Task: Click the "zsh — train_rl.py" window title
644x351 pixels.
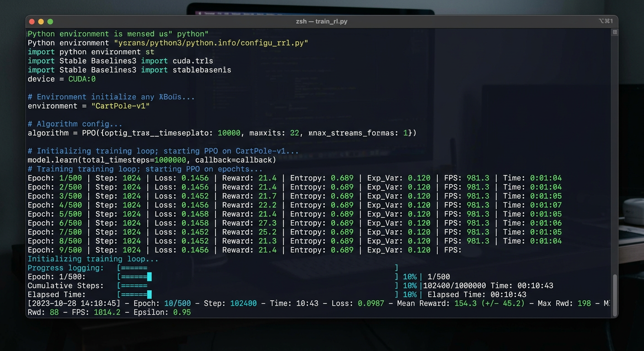Action: [322, 21]
